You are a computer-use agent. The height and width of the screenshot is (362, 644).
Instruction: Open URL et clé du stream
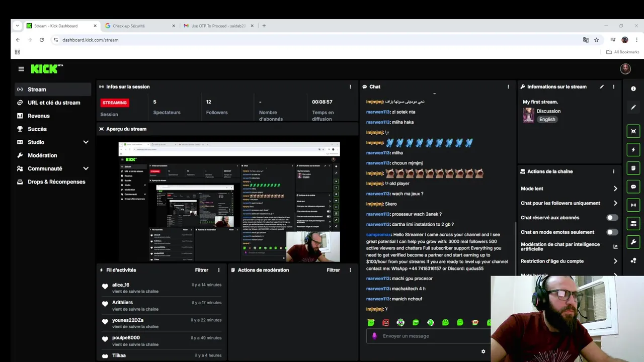tap(53, 103)
